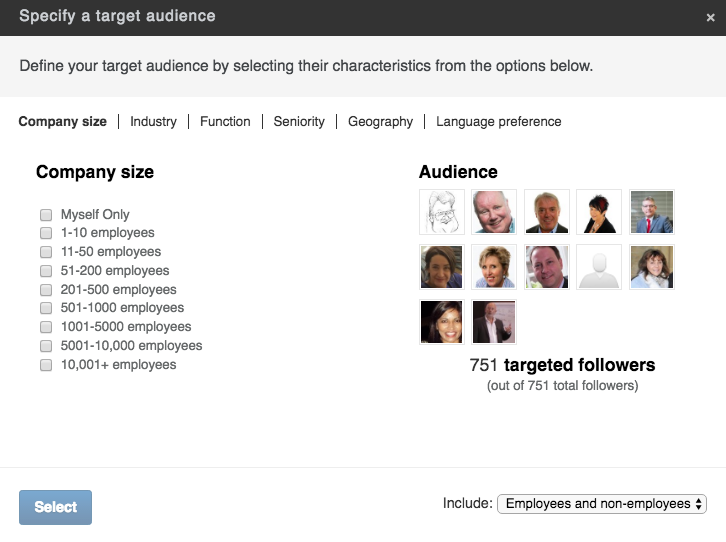Screen dimensions: 726x542
Task: Close the target audience dialog
Action: click(x=710, y=18)
